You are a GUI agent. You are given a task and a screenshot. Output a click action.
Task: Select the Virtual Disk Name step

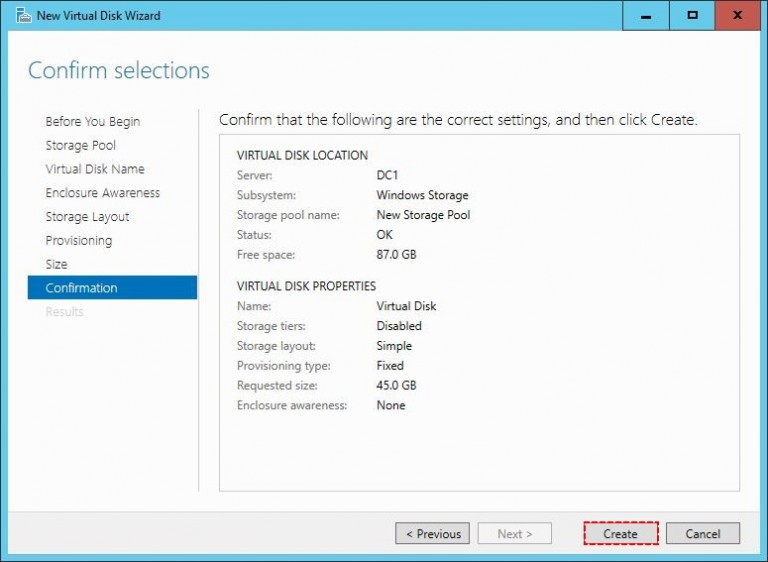pyautogui.click(x=95, y=169)
